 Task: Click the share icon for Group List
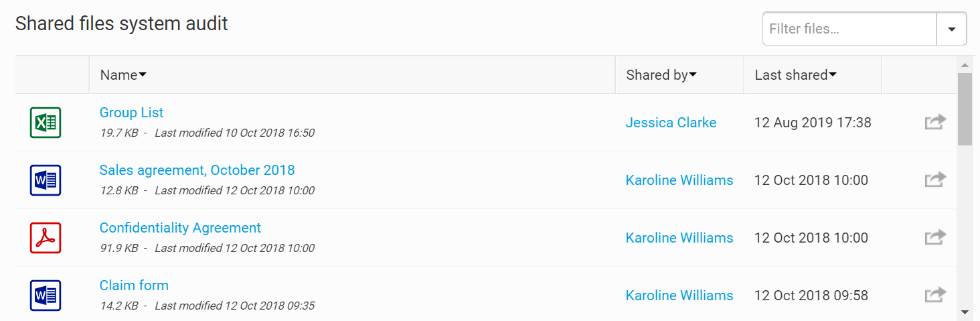tap(935, 122)
